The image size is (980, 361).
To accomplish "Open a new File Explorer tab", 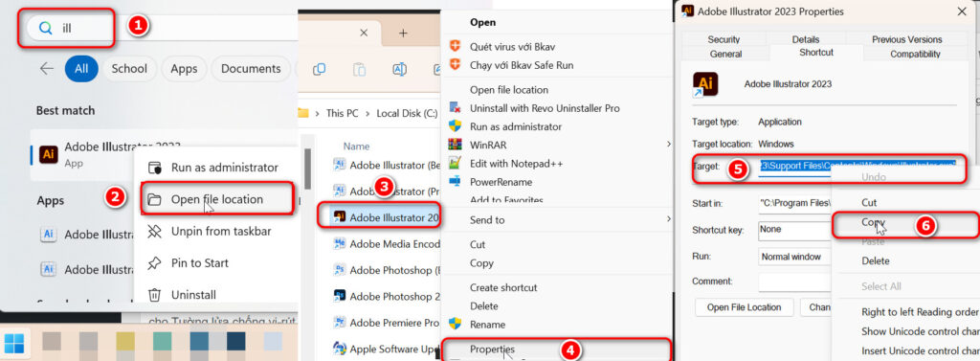I will (x=403, y=34).
